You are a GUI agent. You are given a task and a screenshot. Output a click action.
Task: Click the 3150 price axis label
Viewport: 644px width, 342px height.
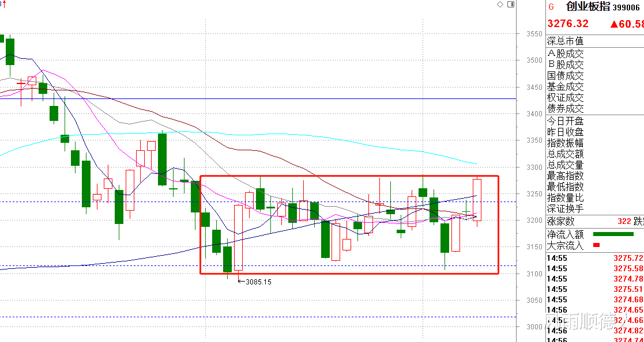coord(534,247)
